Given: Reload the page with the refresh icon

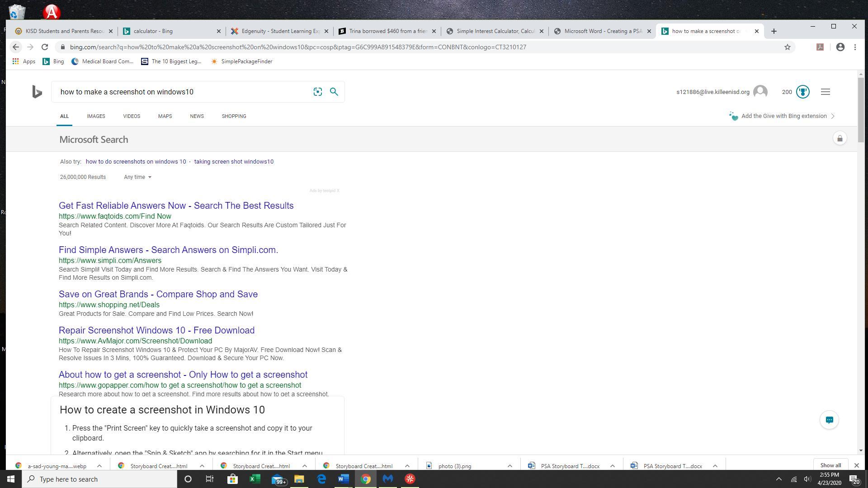Looking at the screenshot, I should (45, 47).
